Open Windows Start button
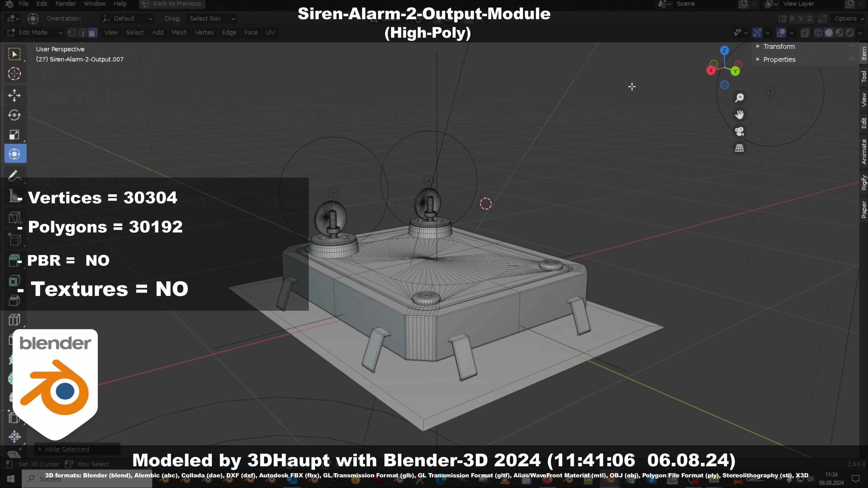Screen dimensions: 868x488 10,479
